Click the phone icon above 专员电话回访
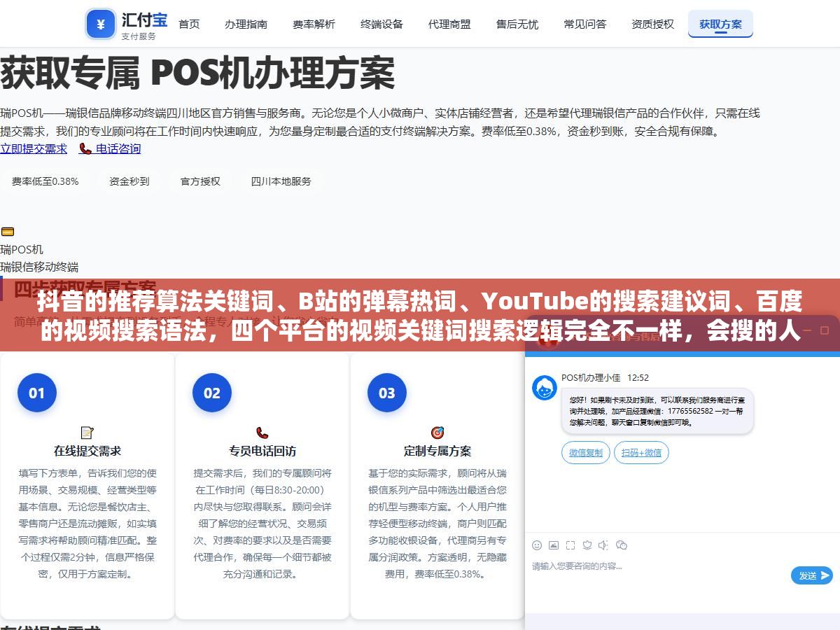This screenshot has width=840, height=630. pyautogui.click(x=262, y=433)
